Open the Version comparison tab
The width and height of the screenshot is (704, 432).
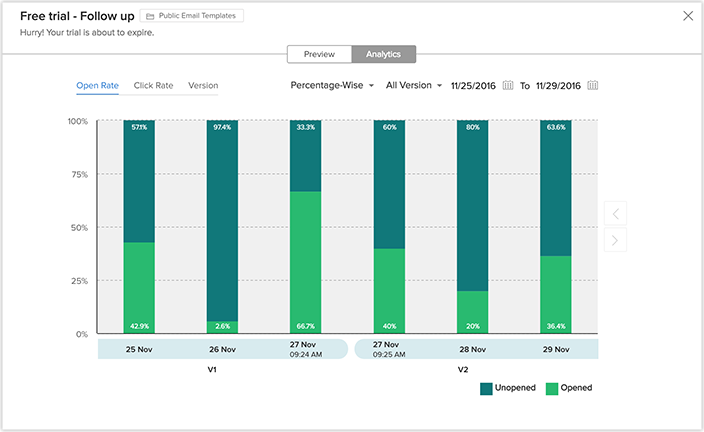point(203,86)
